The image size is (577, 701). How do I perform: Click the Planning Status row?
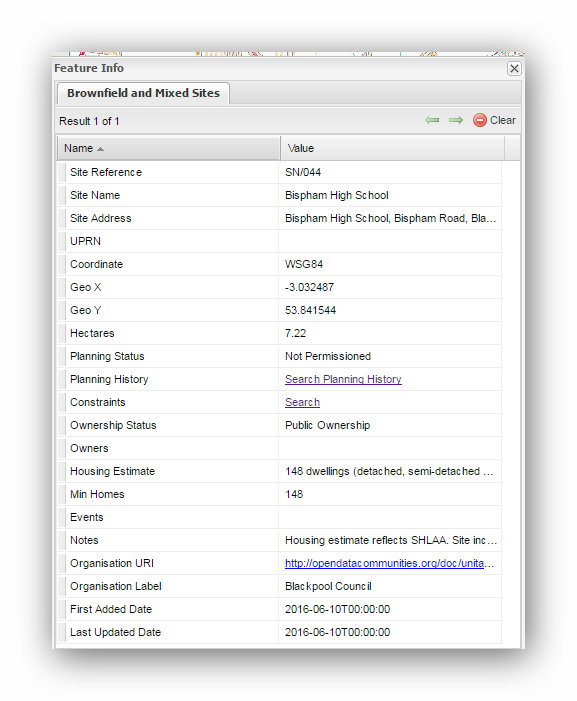click(279, 356)
